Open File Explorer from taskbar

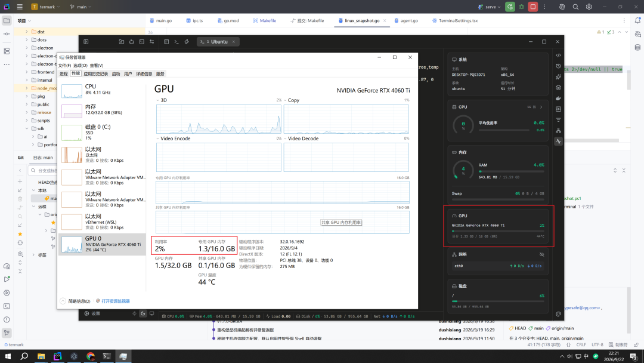point(41,356)
